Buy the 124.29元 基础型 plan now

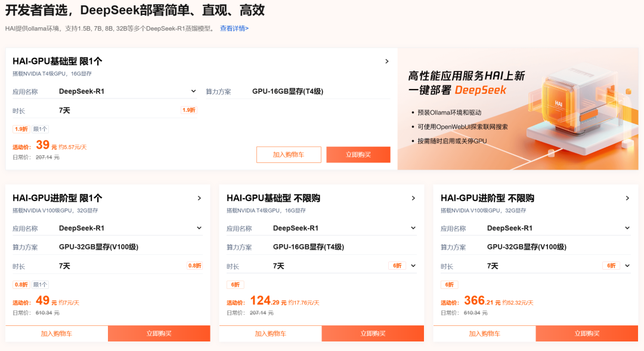pyautogui.click(x=373, y=334)
